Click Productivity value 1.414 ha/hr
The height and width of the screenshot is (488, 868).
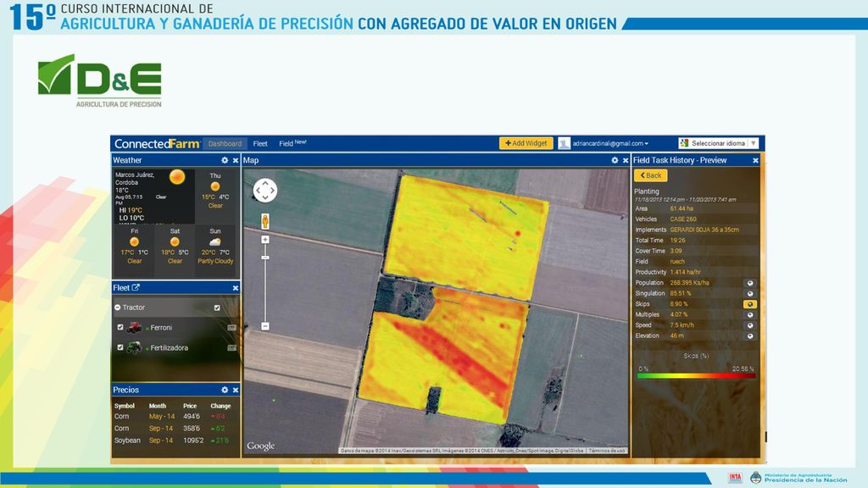coord(685,272)
